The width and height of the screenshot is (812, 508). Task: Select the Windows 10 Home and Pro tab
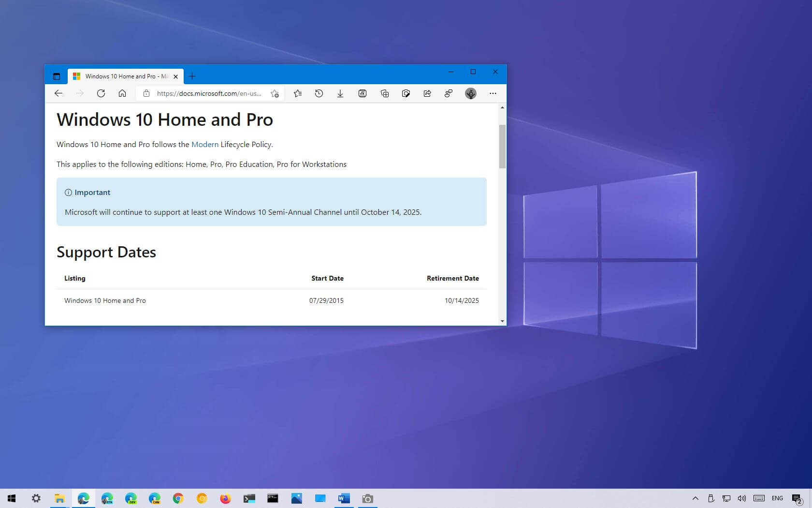(123, 76)
